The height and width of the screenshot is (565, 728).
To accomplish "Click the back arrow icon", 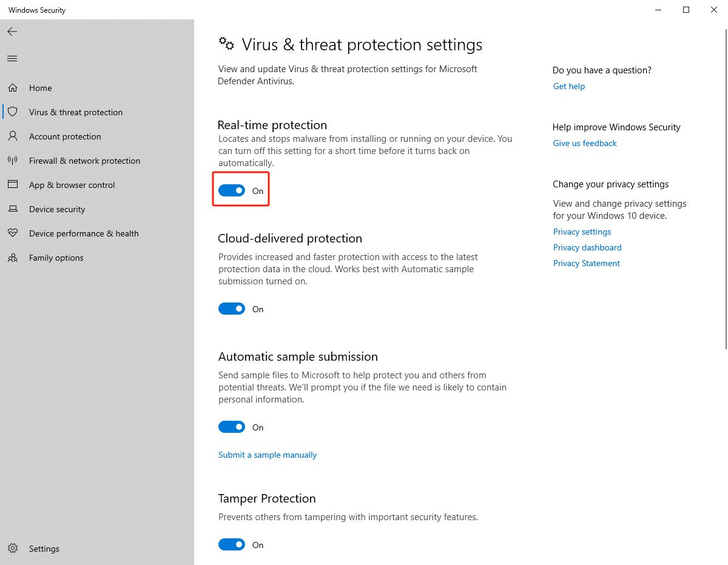I will click(x=12, y=32).
